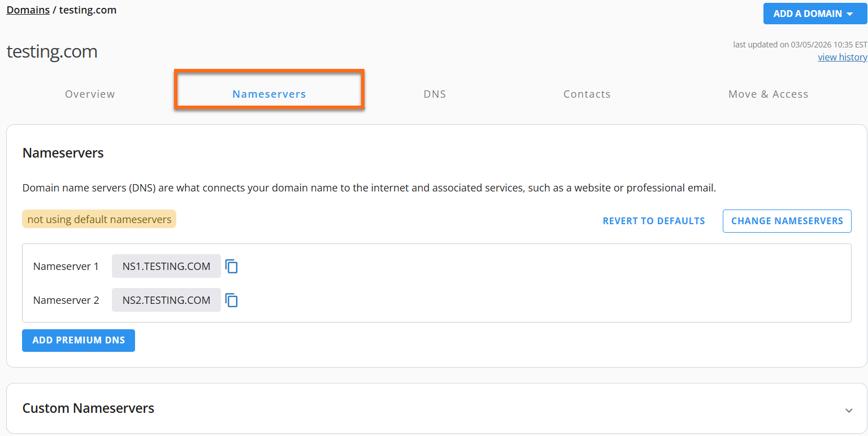Copy Nameserver 1 value NS1.TESTING.COM
Image resolution: width=868 pixels, height=436 pixels.
tap(232, 266)
